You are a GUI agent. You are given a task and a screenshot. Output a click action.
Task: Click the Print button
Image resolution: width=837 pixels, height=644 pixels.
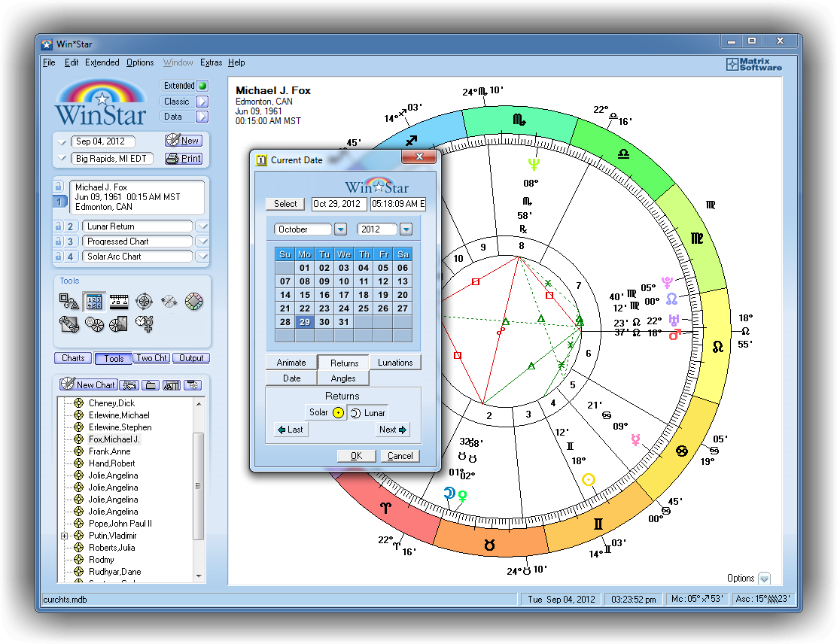pyautogui.click(x=183, y=159)
